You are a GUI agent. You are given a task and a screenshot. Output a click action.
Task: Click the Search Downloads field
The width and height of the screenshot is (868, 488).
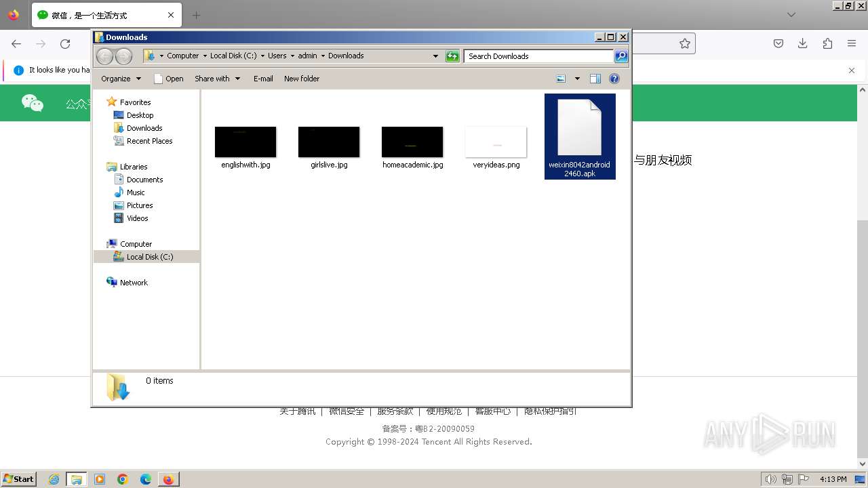click(x=538, y=56)
